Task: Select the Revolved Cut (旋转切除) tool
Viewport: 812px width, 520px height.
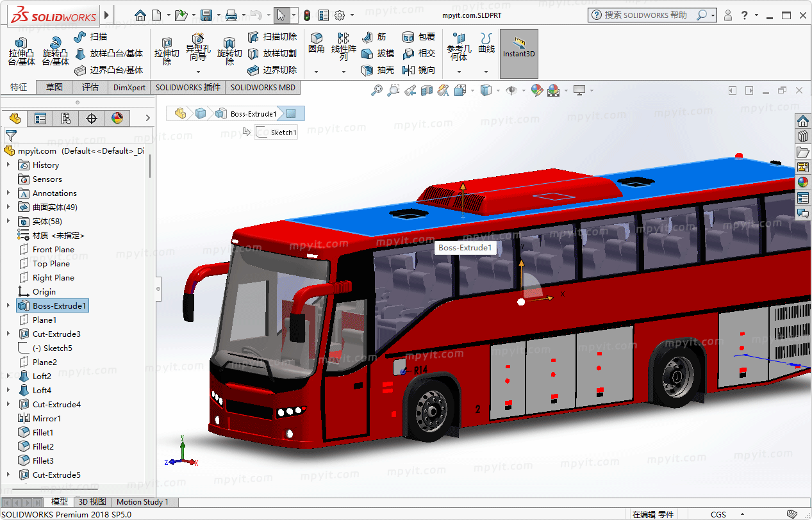Action: tap(229, 51)
